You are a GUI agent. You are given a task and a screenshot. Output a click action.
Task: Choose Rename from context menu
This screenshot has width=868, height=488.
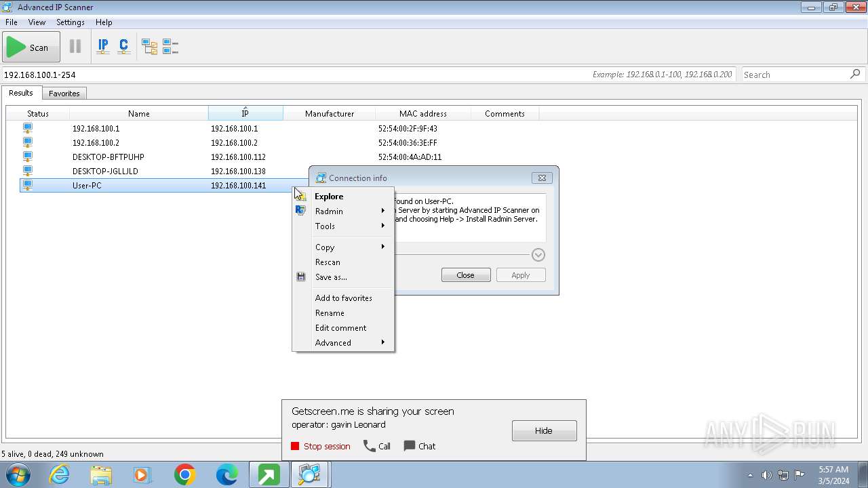click(x=343, y=312)
